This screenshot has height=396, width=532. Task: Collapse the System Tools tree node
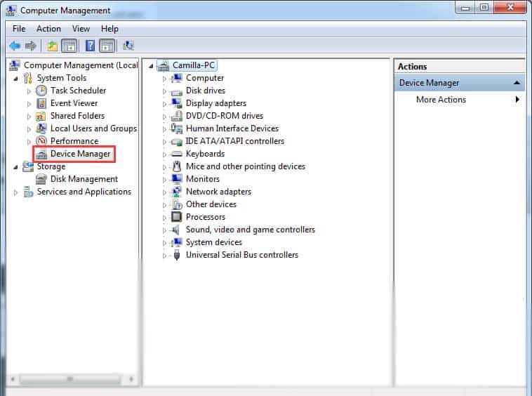point(15,79)
